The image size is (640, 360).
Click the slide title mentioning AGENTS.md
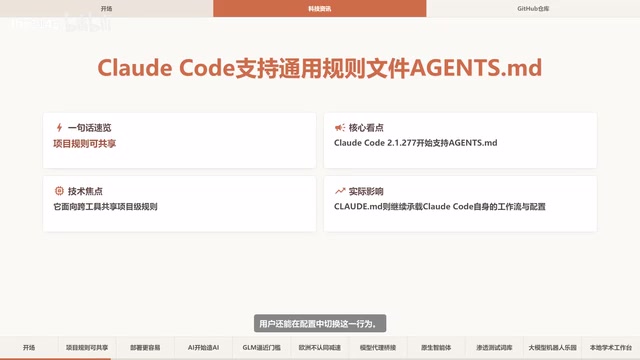[x=320, y=68]
